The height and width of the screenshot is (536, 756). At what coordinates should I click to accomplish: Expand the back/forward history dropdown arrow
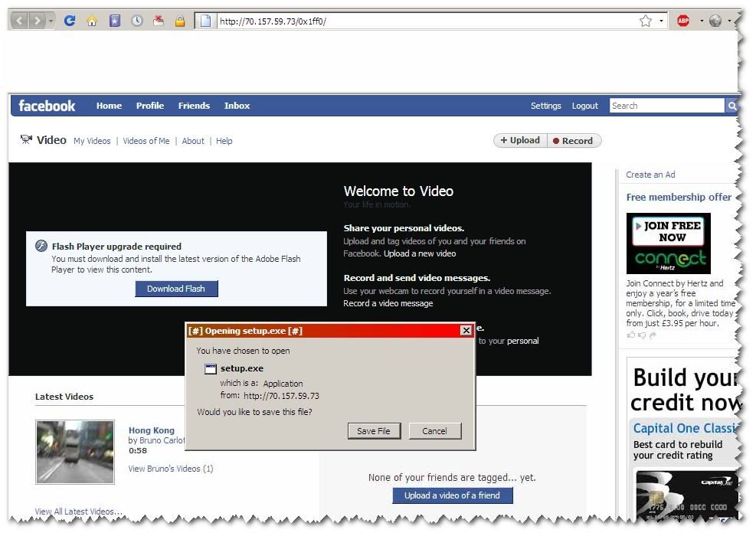[51, 21]
